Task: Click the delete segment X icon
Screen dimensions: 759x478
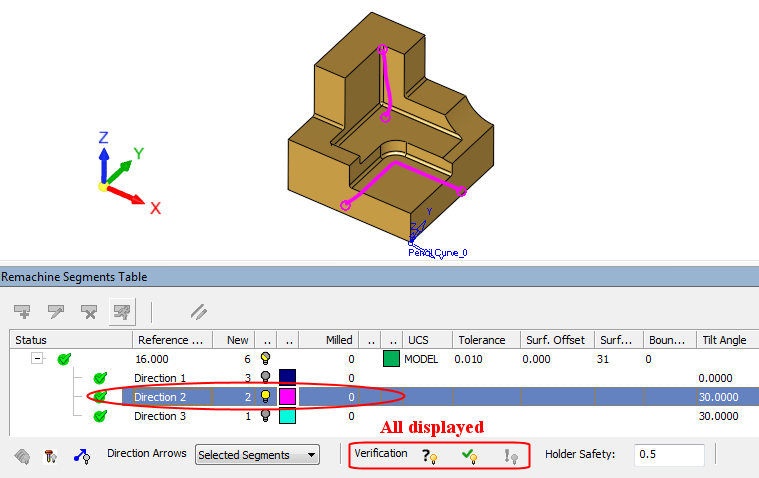Action: [88, 311]
